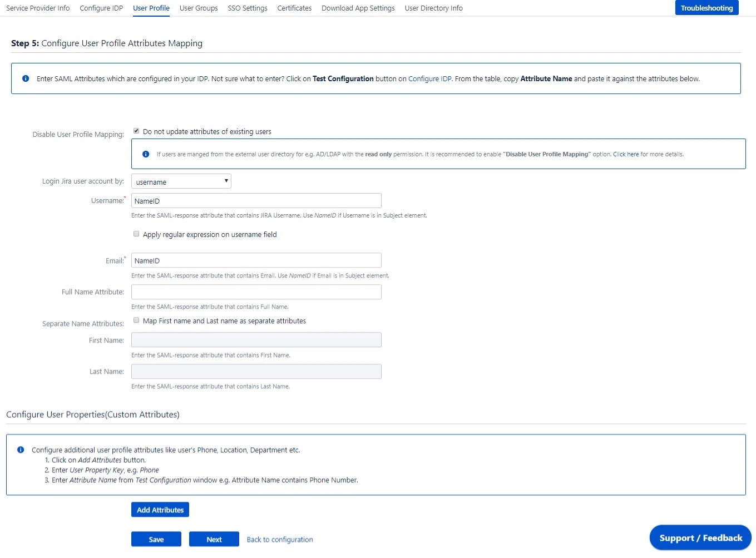Viewport: 756px width, 558px height.
Task: Check Map First name and Last name separately
Action: (136, 320)
